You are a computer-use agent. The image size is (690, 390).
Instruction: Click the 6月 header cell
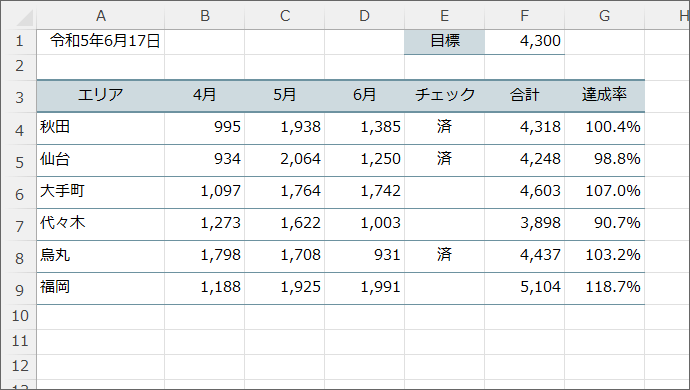coord(364,96)
